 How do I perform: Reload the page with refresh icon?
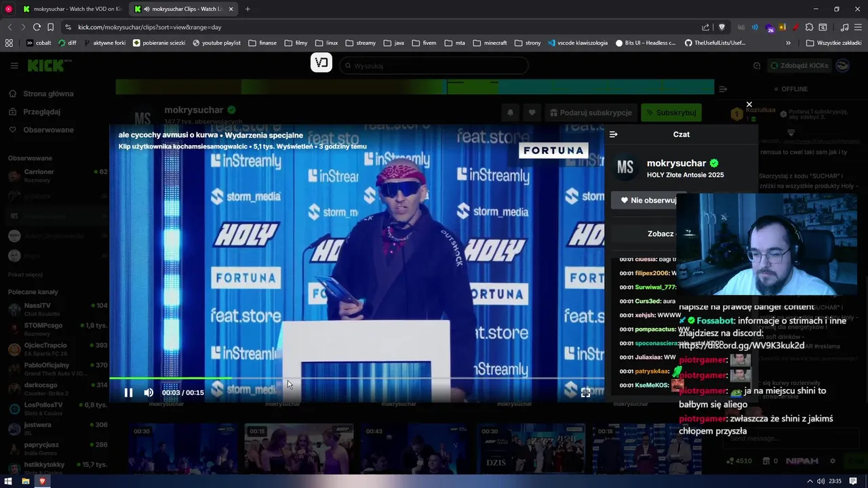37,27
